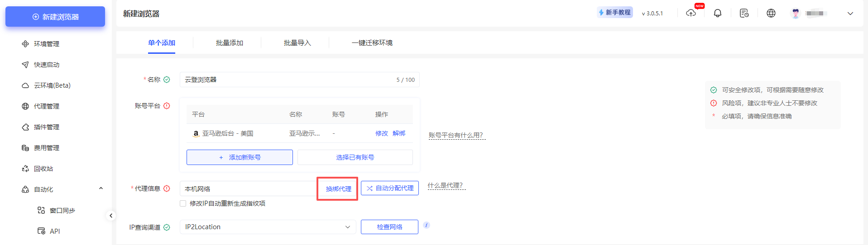868x245 pixels.
Task: Click the 新建浏览器 button in sidebar
Action: point(55,17)
